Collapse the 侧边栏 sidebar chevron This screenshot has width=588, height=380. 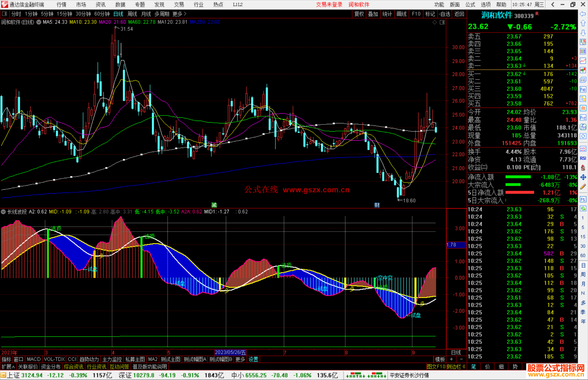(464, 367)
